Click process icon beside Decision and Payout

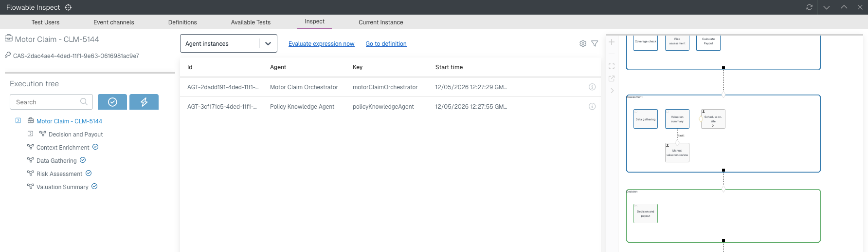42,134
